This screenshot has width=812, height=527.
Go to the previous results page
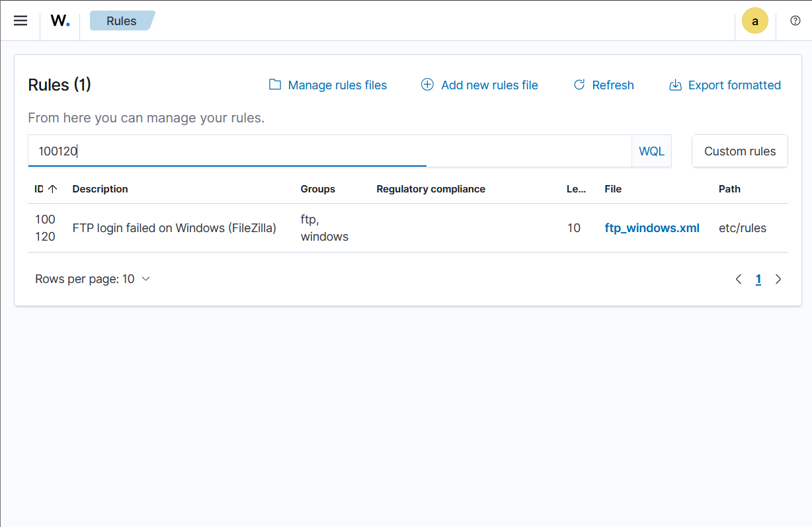pos(739,279)
